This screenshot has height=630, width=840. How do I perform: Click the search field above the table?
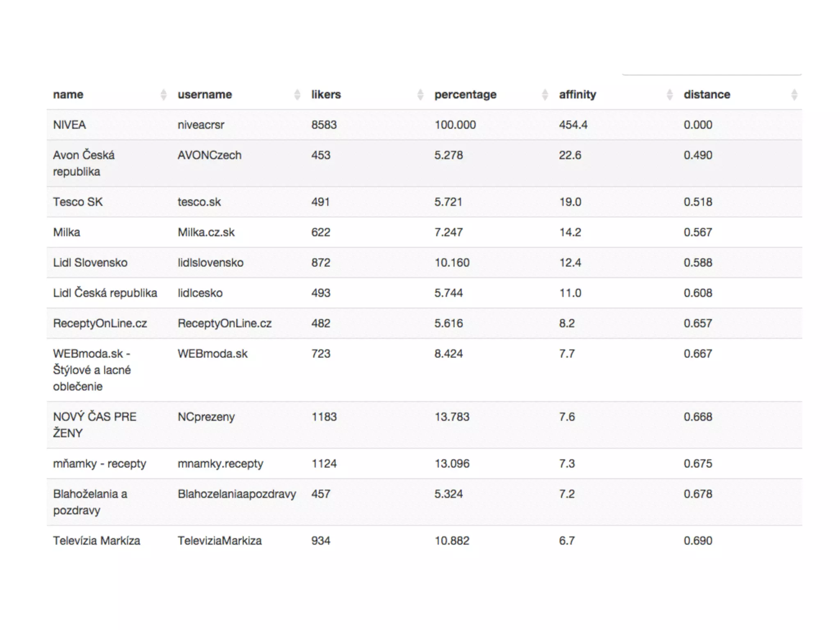tap(712, 68)
